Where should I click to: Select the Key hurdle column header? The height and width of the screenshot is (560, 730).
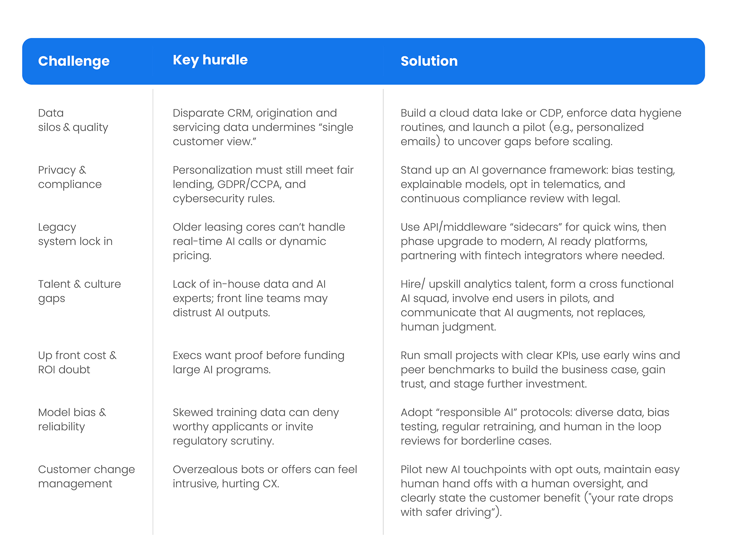210,60
